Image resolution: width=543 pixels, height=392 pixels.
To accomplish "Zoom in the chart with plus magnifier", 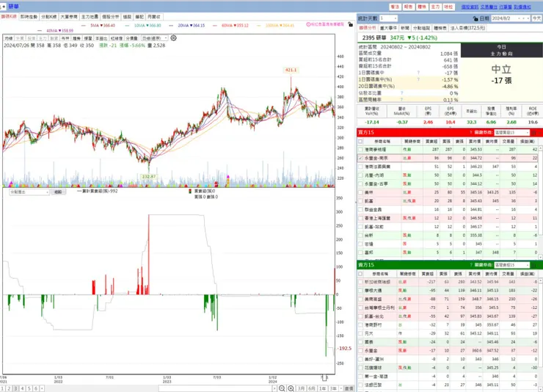I will pyautogui.click(x=291, y=388).
